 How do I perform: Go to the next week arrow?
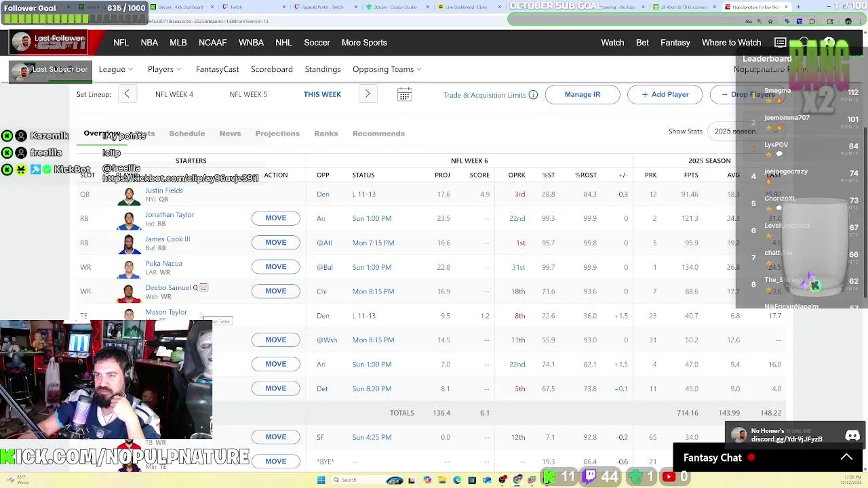click(368, 94)
